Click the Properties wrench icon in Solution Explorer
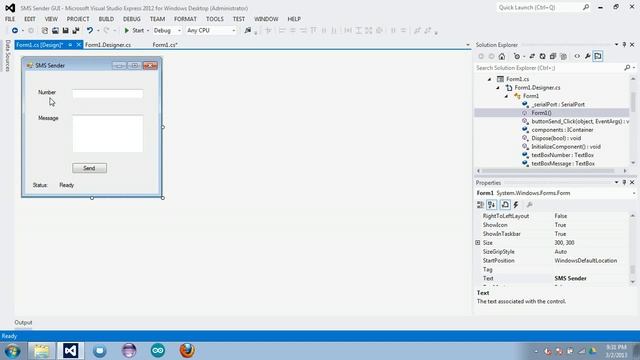Screen dimensions: 640x360 coord(587,56)
